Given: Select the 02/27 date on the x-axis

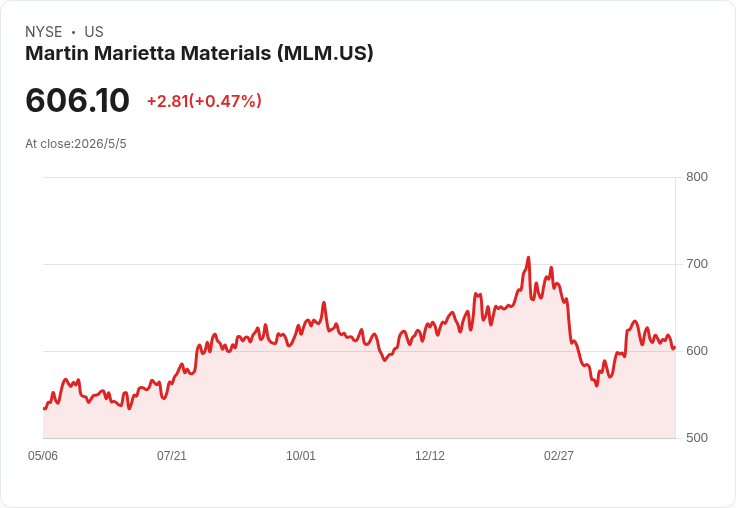Looking at the screenshot, I should tap(559, 456).
